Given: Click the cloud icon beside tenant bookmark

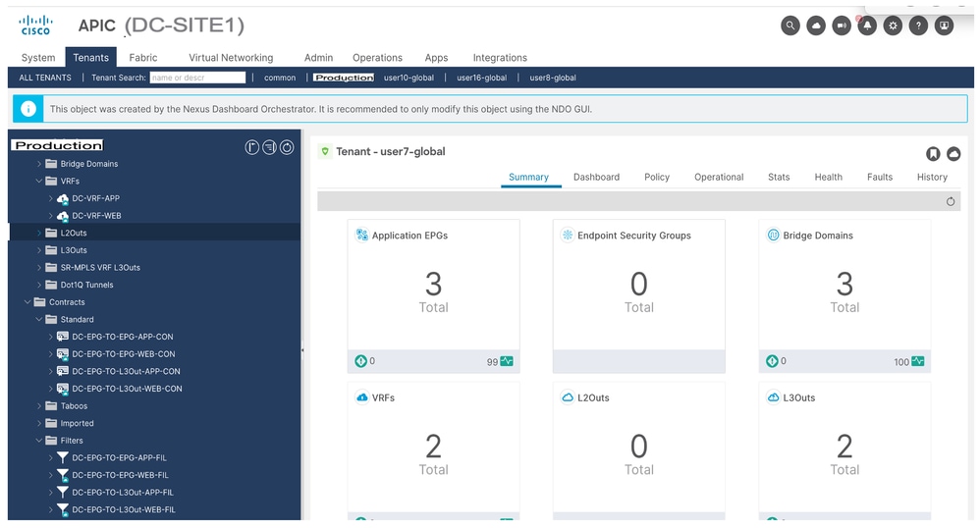Looking at the screenshot, I should [953, 154].
